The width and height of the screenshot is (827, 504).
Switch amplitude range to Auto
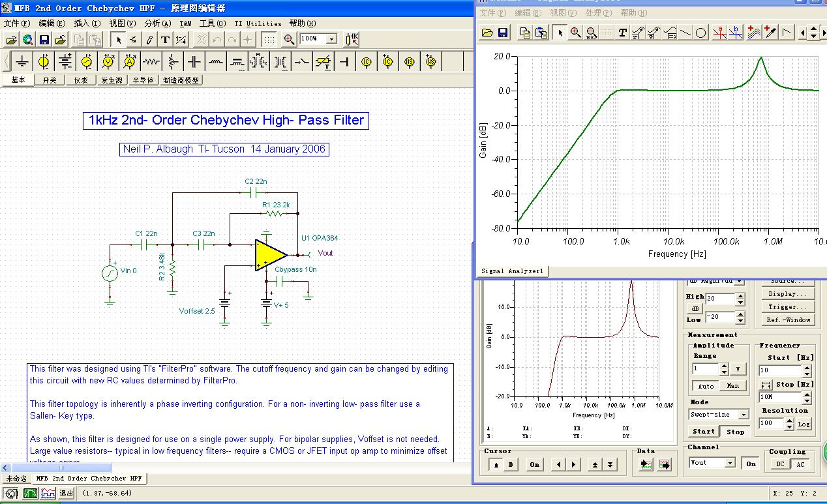tap(706, 385)
